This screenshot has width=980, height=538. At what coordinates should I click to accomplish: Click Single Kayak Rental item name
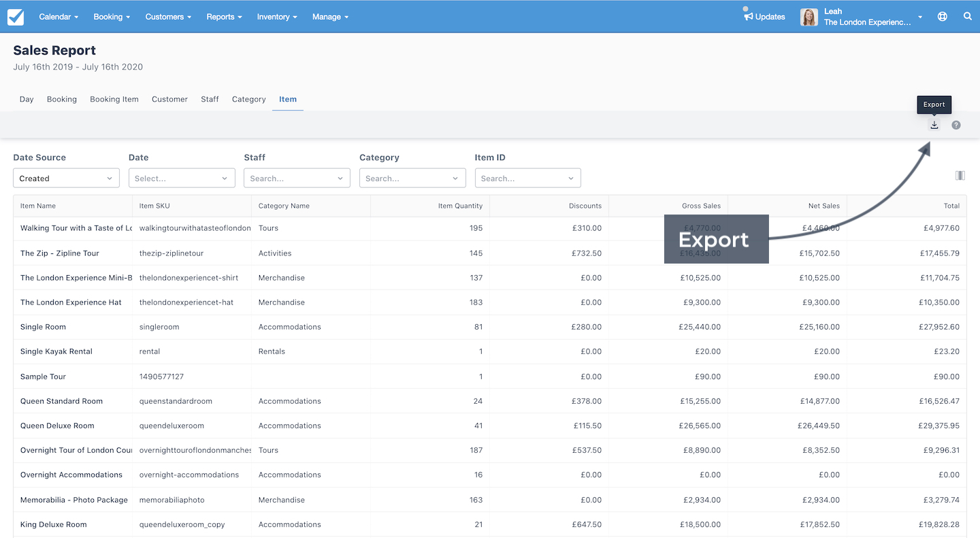[x=56, y=351]
